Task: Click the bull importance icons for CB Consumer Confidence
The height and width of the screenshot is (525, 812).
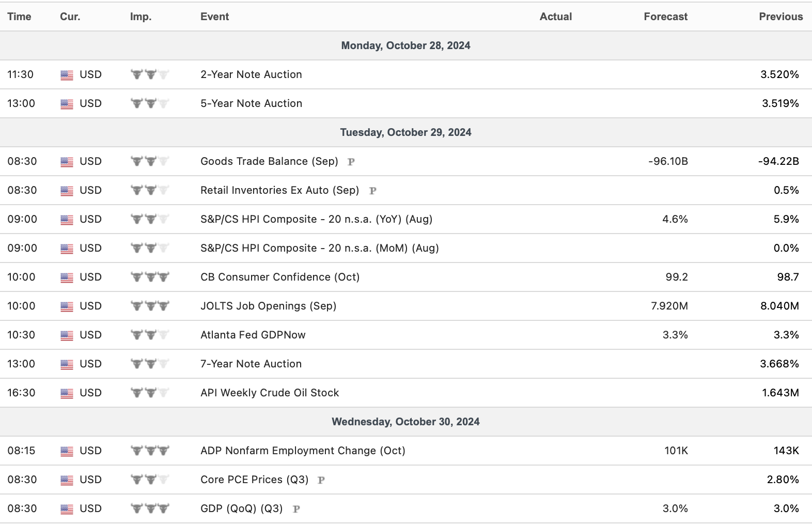Action: point(150,277)
